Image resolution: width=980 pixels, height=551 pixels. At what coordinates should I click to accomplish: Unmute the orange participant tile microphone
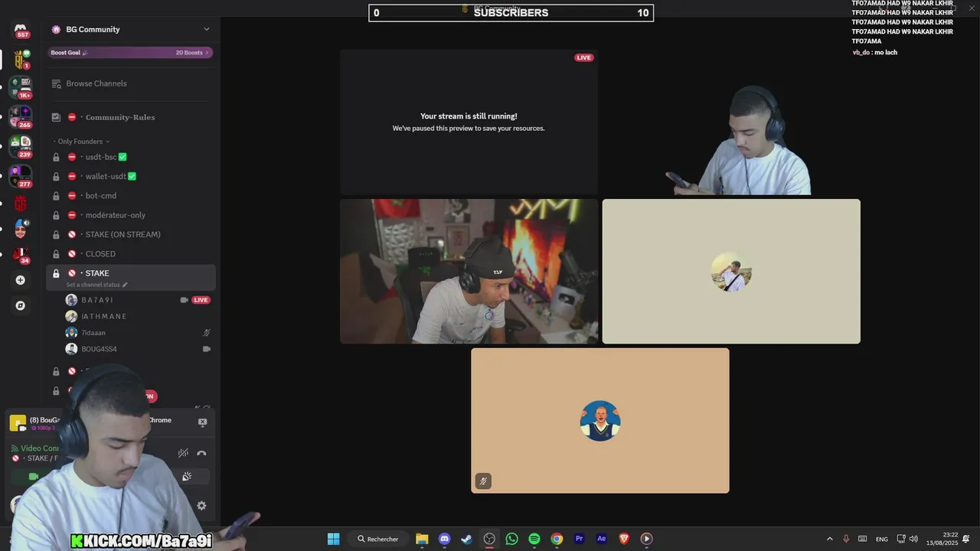[x=483, y=481]
